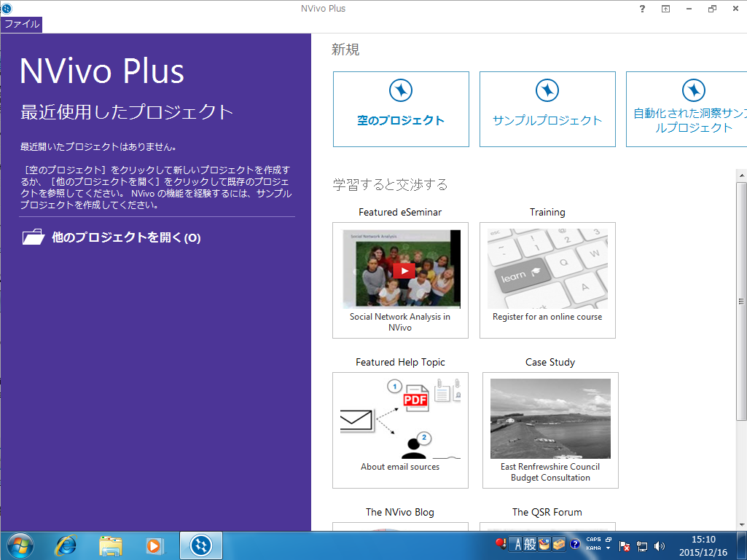Click the 新規 section heading
747x560 pixels.
point(345,50)
